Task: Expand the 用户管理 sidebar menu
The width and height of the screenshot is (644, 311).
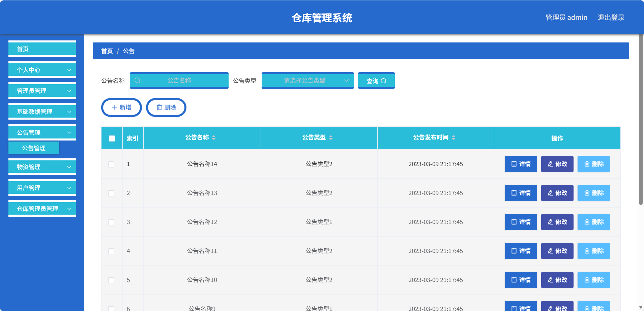Action: [42, 188]
